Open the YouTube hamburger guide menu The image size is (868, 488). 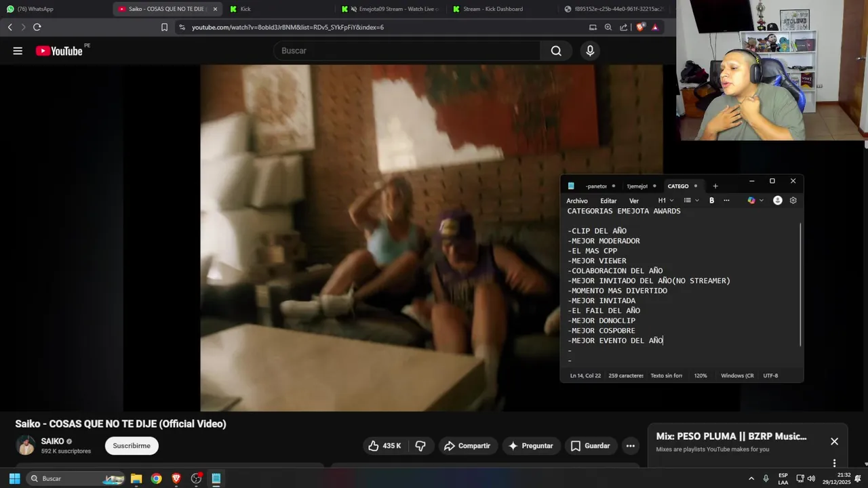(18, 51)
